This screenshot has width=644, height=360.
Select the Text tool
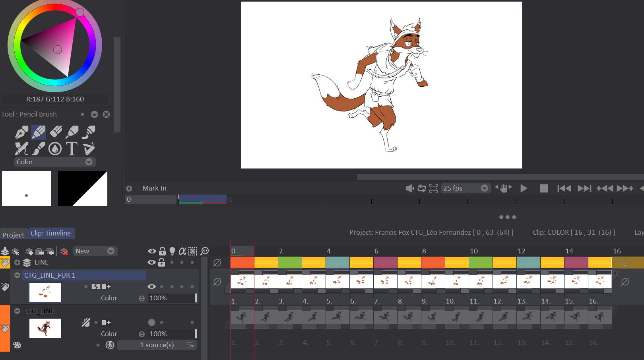72,148
